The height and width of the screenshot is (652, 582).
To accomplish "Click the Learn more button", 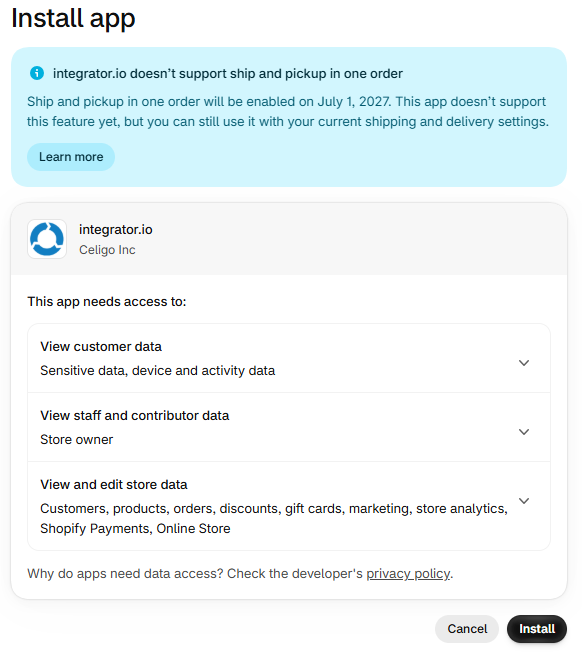I will coord(71,157).
